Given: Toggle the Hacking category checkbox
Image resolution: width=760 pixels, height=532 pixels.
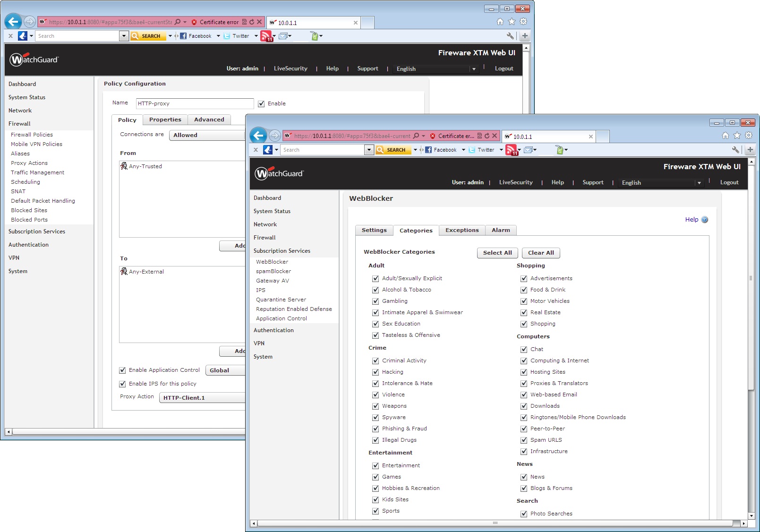Looking at the screenshot, I should click(376, 372).
